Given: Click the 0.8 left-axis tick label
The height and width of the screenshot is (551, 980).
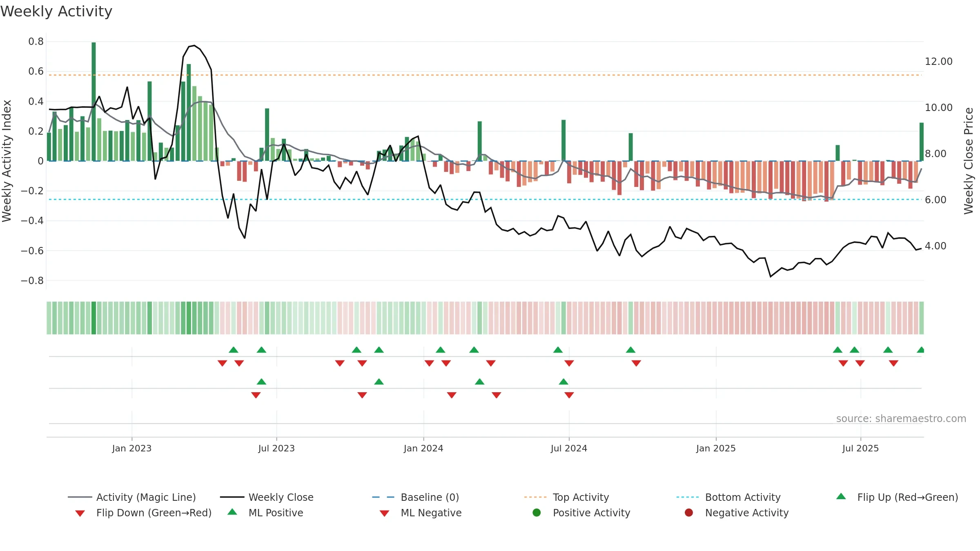Looking at the screenshot, I should pos(36,42).
